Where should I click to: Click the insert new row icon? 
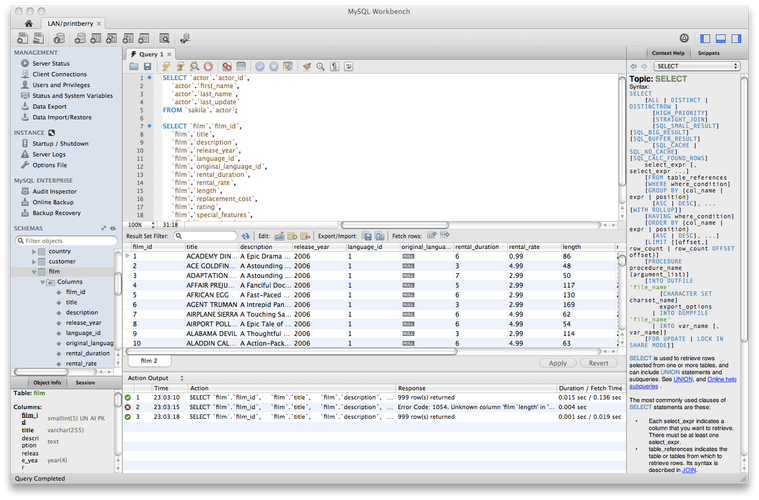pyautogui.click(x=292, y=236)
